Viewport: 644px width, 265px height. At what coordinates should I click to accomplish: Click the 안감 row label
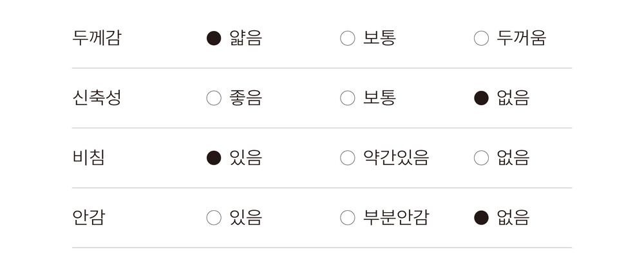point(89,218)
